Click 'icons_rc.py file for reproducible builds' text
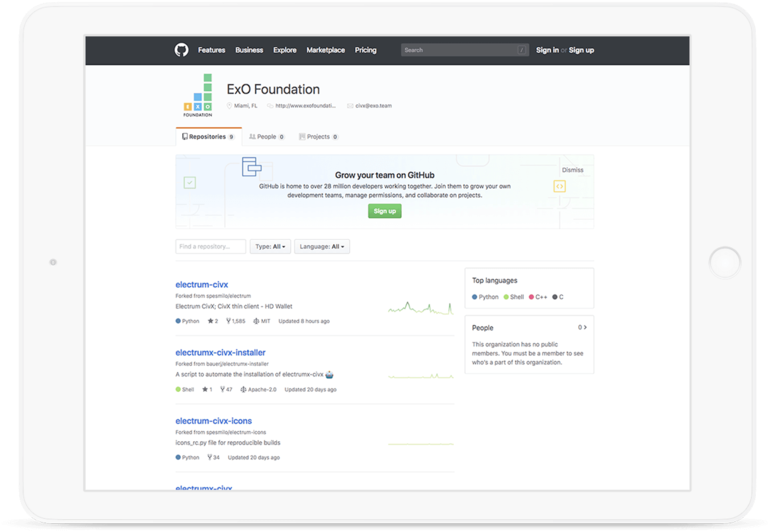 [x=228, y=442]
